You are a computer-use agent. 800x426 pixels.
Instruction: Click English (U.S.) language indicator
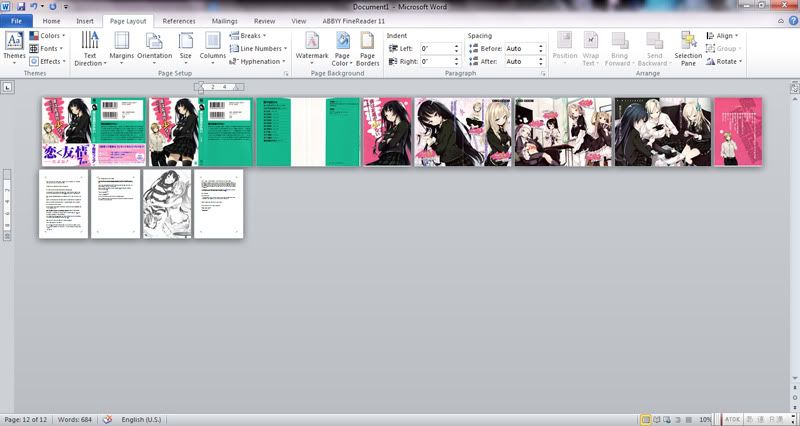pos(141,419)
